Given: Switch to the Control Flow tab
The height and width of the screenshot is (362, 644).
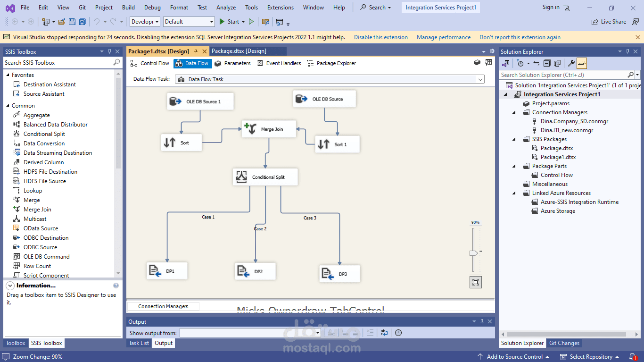Looking at the screenshot, I should coord(149,63).
